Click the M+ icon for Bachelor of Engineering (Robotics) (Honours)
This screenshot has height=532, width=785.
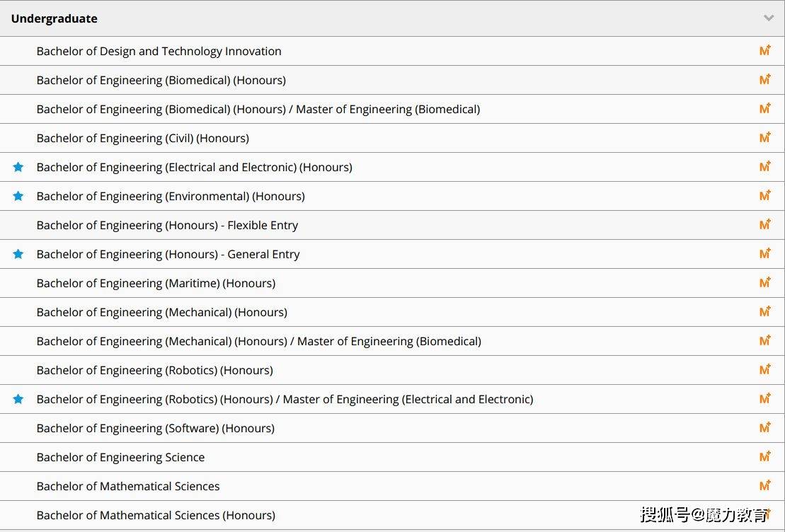pos(765,370)
